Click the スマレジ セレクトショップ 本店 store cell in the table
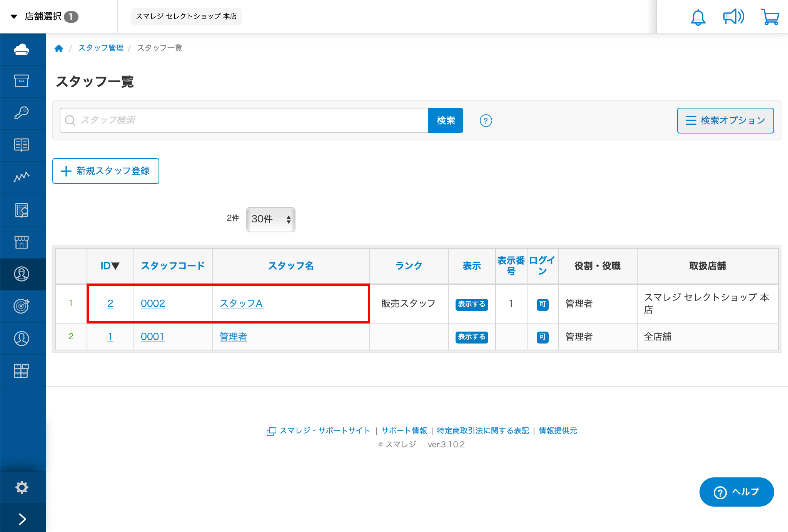This screenshot has width=788, height=532. click(708, 304)
